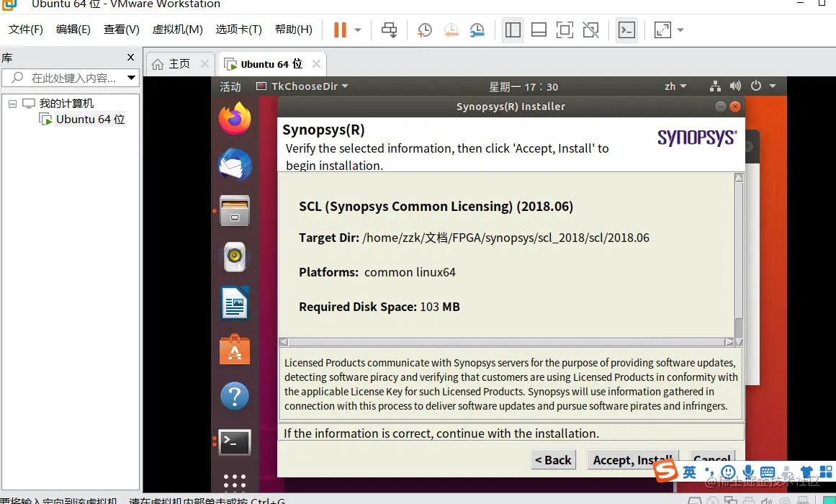The image size is (836, 504).
Task: Toggle the 英 input language indicator
Action: 689,472
